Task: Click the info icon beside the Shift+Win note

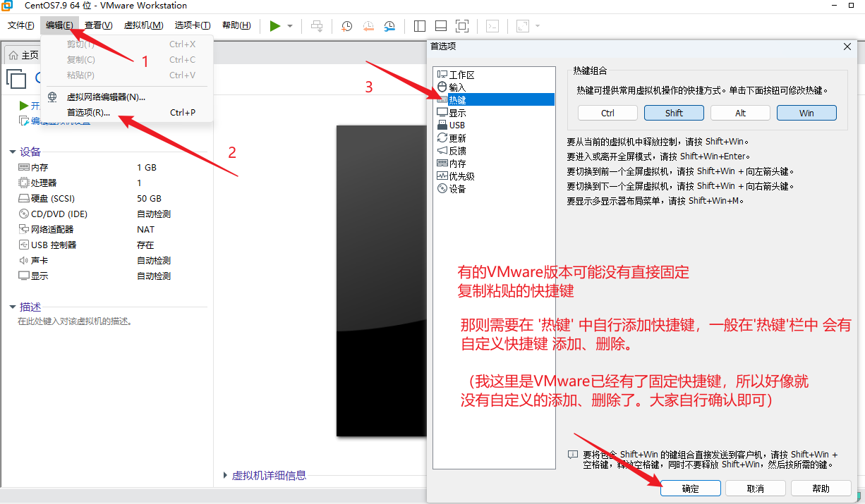Action: coord(573,455)
